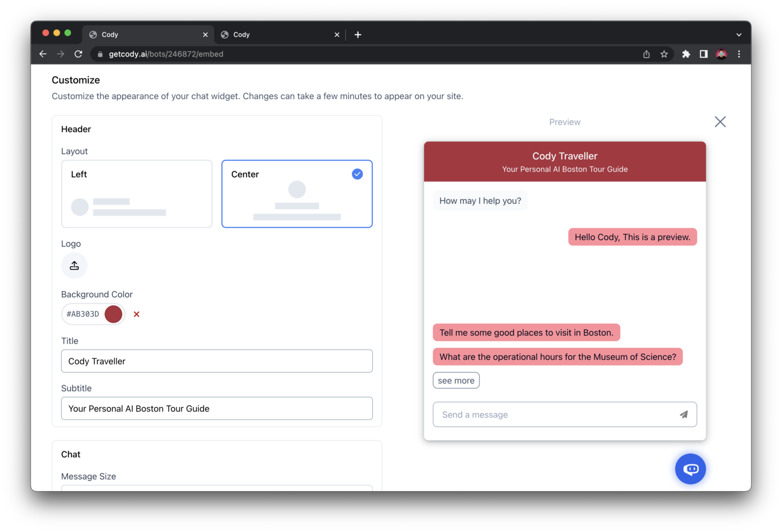Click the see more button
Screen dimensions: 782x532
click(x=456, y=380)
